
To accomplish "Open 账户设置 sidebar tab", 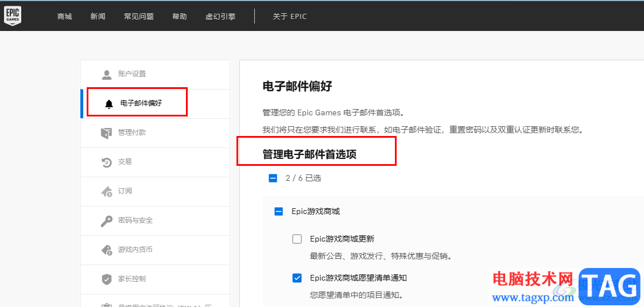I will click(155, 74).
